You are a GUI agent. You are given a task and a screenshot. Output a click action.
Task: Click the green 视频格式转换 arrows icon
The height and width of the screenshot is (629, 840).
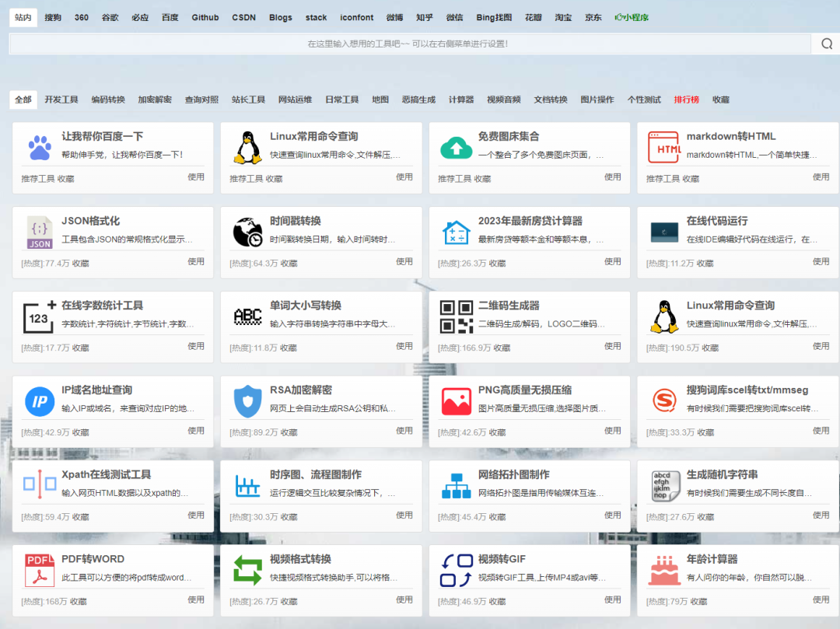[248, 571]
